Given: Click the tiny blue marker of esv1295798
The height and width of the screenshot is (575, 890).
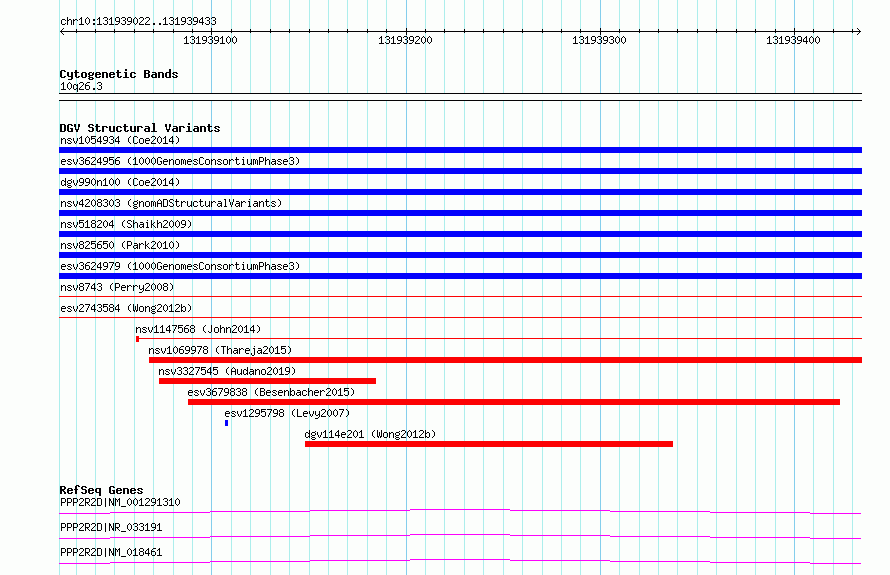Looking at the screenshot, I should click(x=226, y=423).
